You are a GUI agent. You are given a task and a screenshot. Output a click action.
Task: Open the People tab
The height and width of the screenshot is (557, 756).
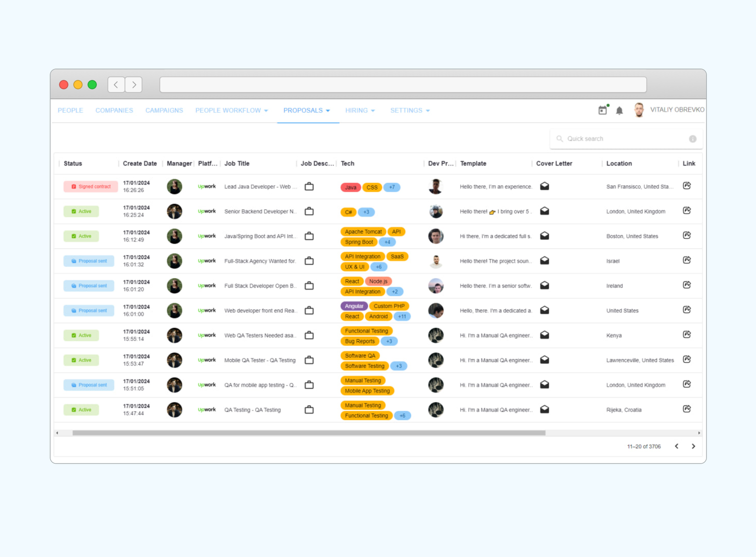click(70, 111)
